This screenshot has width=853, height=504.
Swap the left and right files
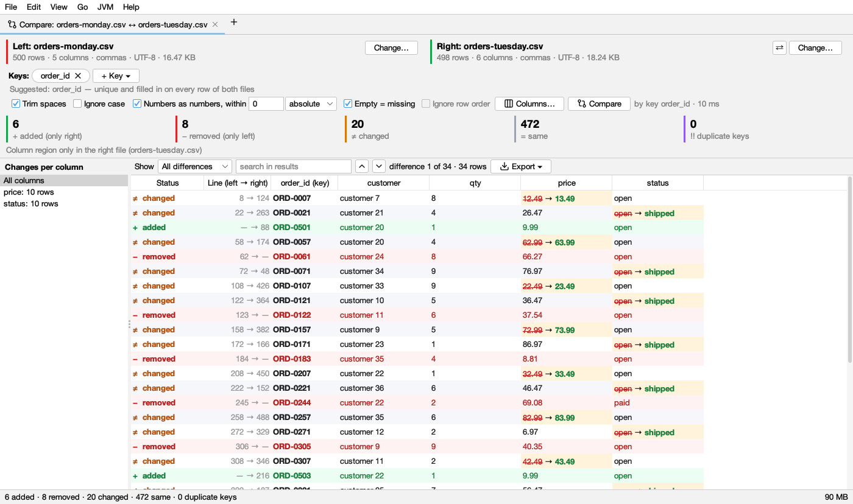(779, 47)
